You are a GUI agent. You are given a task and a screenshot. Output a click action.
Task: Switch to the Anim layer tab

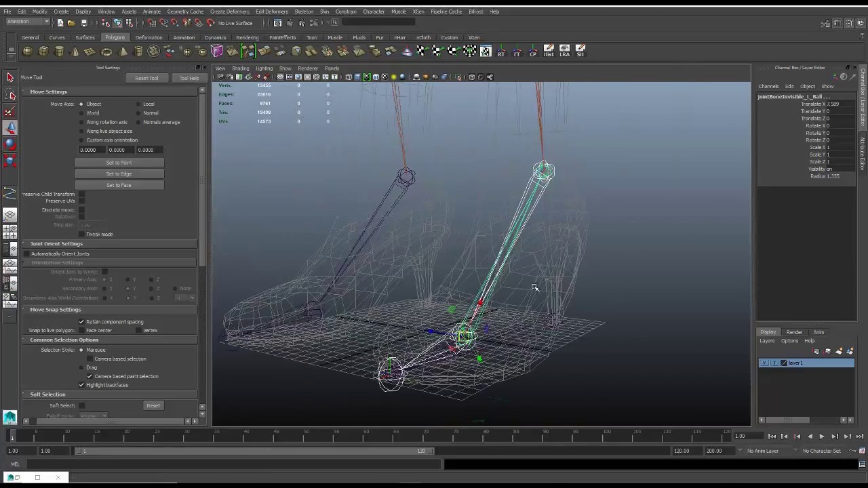818,332
